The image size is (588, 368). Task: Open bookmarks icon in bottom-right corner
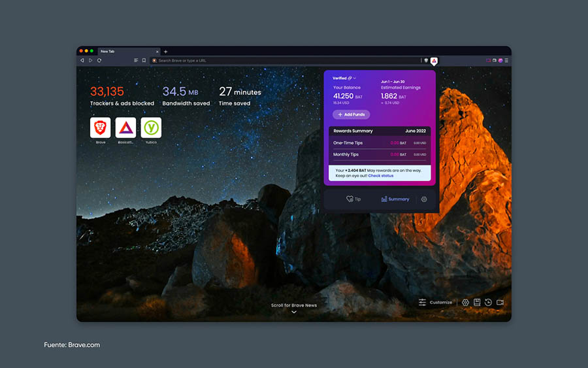pos(477,303)
